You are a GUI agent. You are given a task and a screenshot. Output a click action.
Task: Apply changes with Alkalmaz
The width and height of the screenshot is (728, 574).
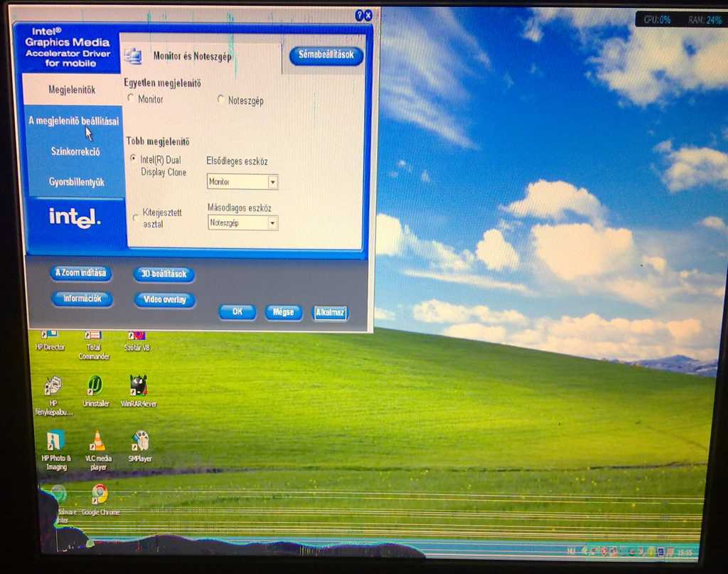[x=330, y=312]
